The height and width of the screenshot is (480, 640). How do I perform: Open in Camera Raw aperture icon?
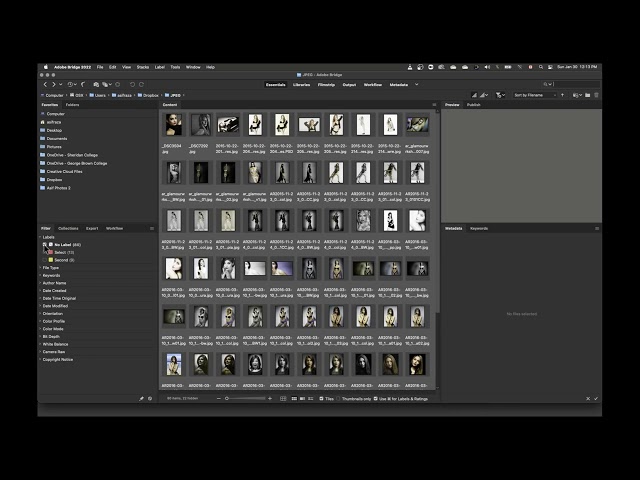(x=118, y=84)
